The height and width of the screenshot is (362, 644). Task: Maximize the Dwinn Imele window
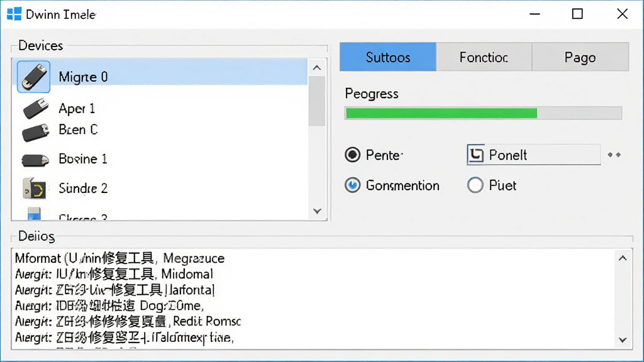tap(577, 14)
